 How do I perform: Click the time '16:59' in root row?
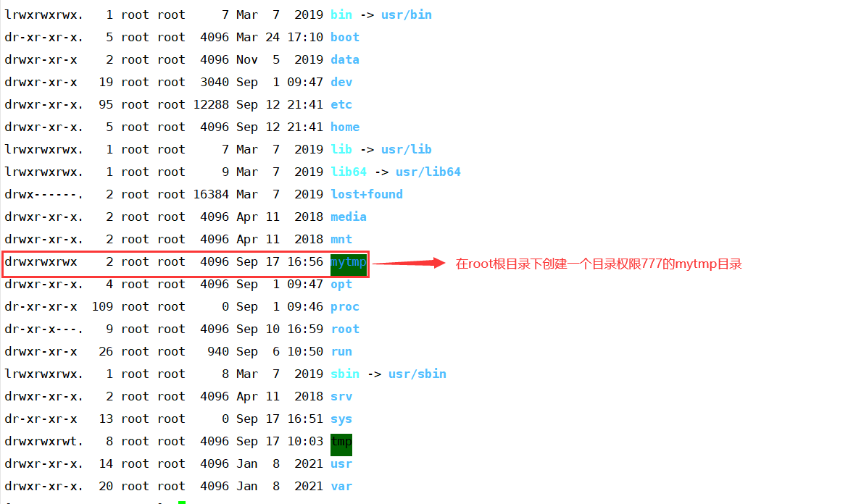[305, 329]
